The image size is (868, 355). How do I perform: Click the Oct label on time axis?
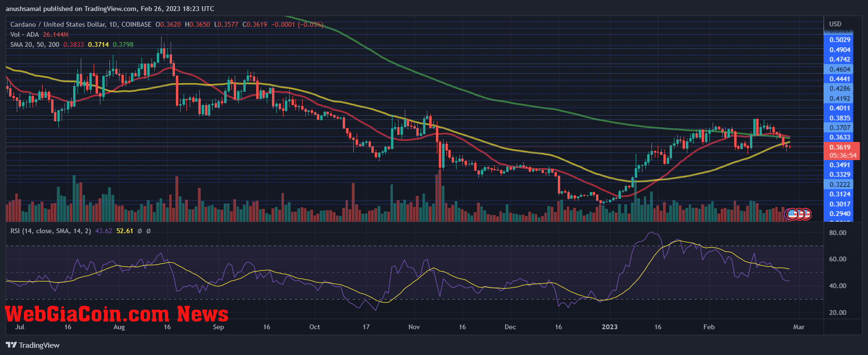[x=315, y=327]
